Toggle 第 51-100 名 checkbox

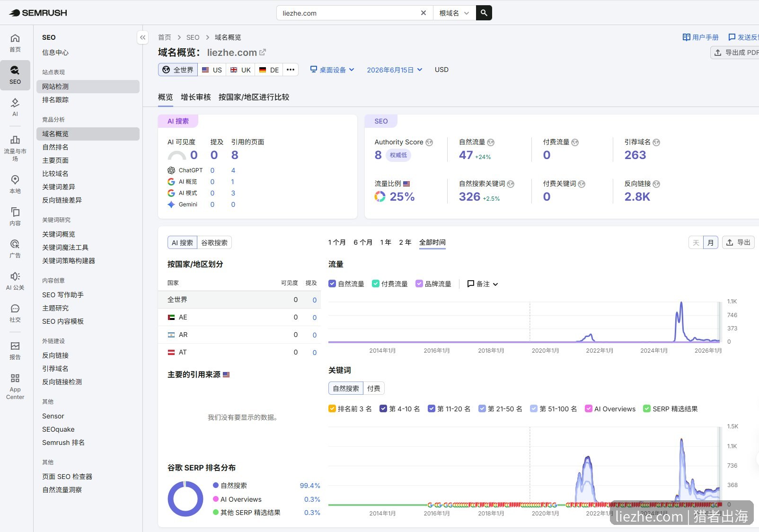pos(534,408)
